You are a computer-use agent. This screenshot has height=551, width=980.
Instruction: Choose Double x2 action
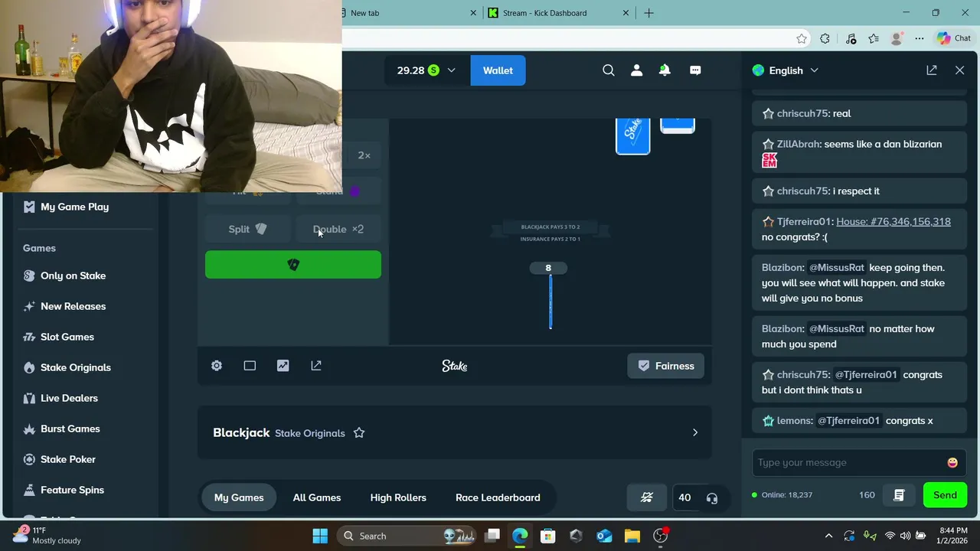click(x=338, y=229)
